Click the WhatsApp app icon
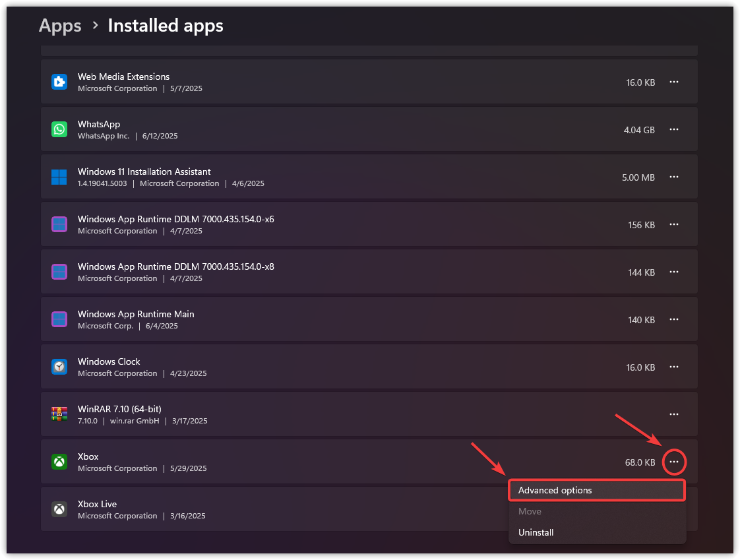740x560 pixels. (x=59, y=129)
